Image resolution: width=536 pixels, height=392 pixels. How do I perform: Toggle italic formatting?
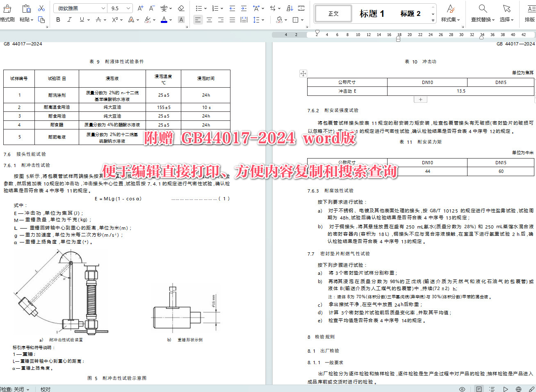click(69, 19)
